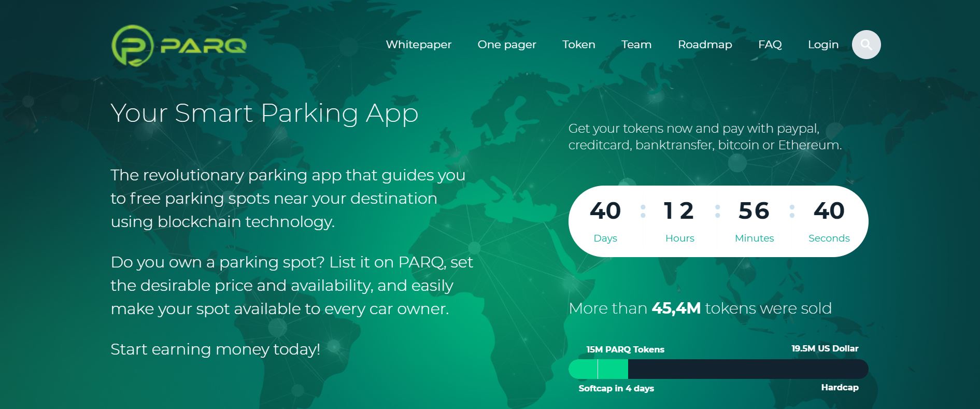980x409 pixels.
Task: Click the 'Your Smart Parking App' heading
Action: (264, 114)
